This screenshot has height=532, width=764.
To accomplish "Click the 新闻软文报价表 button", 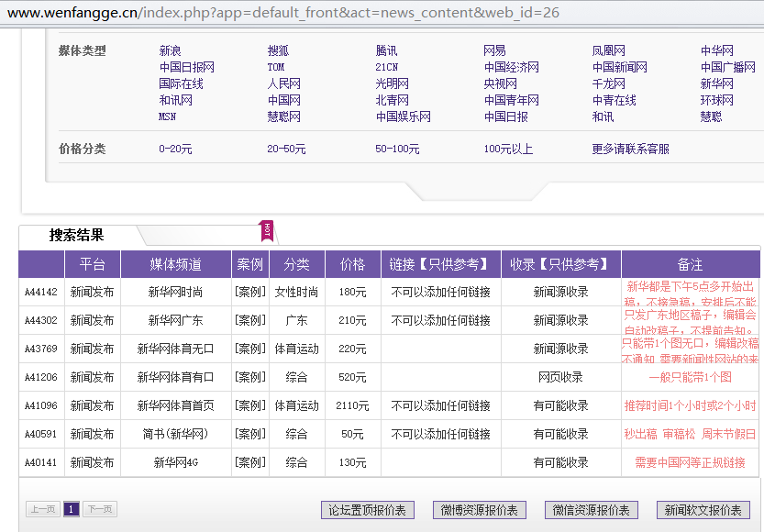I will coord(703,511).
